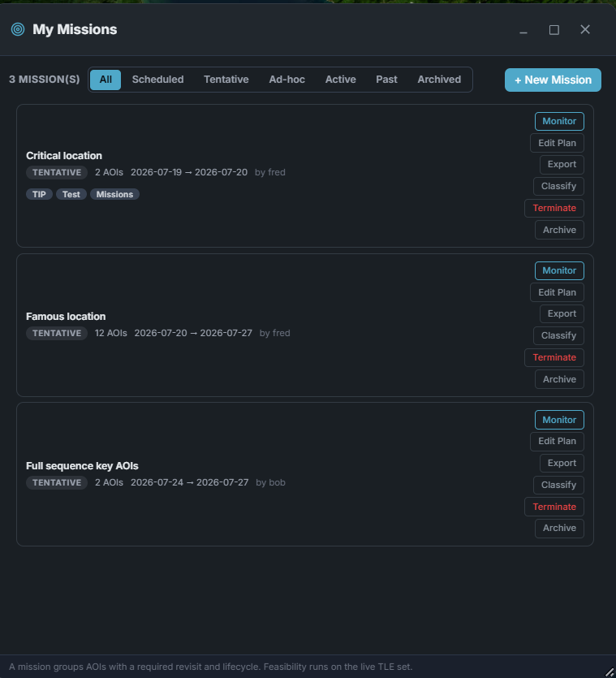Maximize the My Missions window
This screenshot has width=616, height=678.
pos(554,30)
